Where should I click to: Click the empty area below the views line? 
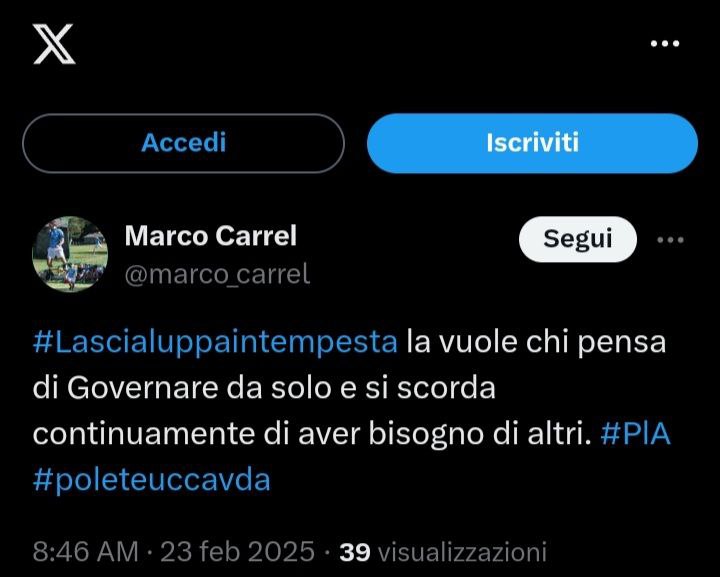tap(360, 571)
